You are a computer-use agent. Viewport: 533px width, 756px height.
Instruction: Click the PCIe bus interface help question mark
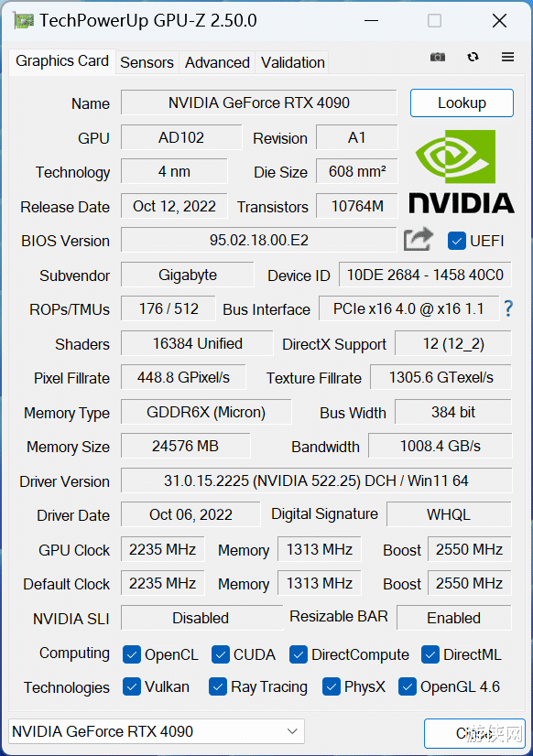click(508, 308)
